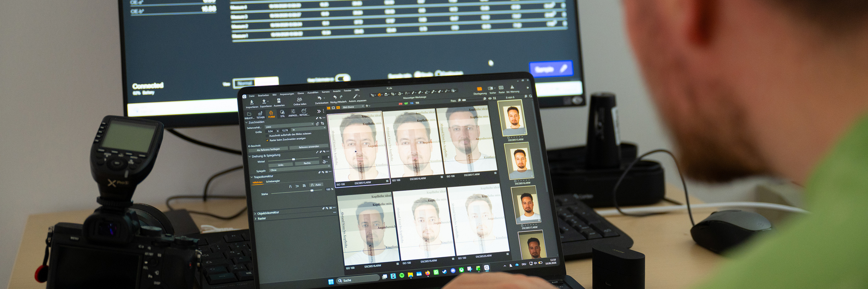Click the grid keystone guide icon

point(304,186)
